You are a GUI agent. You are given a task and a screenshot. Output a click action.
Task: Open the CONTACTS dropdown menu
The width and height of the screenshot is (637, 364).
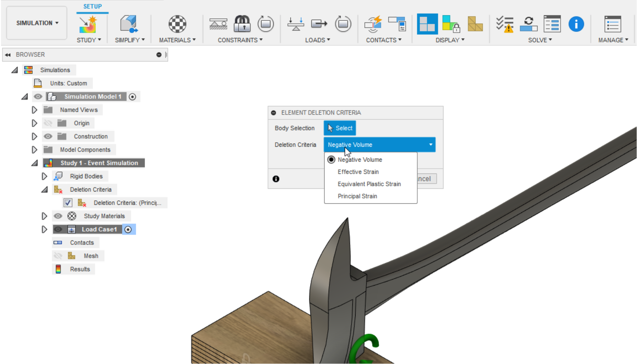click(x=383, y=40)
